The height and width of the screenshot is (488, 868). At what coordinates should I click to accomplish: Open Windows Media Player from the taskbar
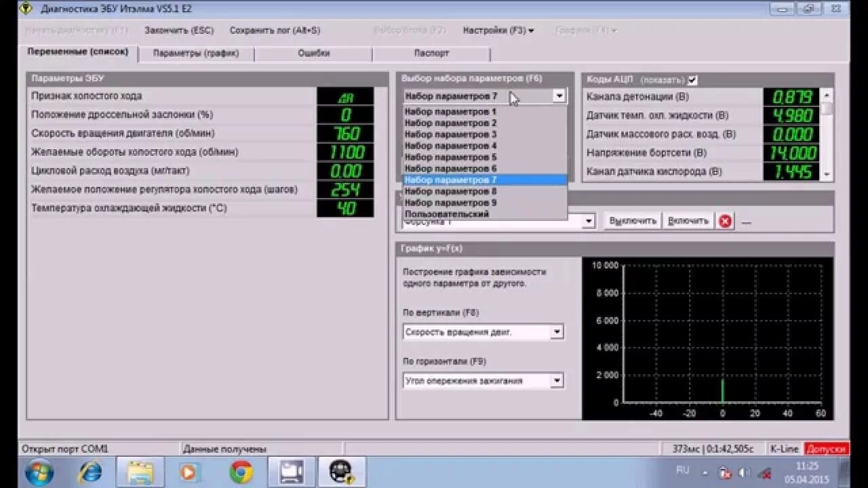191,471
